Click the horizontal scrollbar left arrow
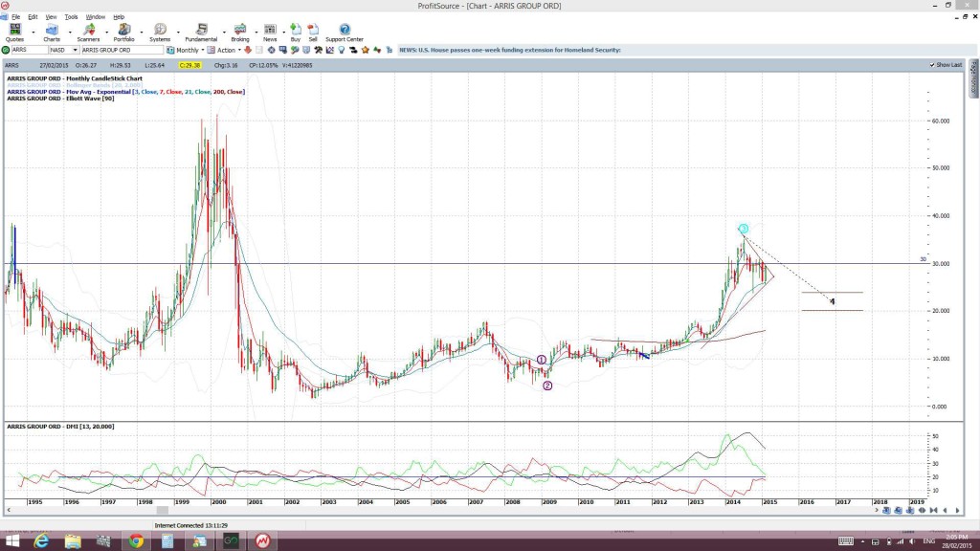This screenshot has width=980, height=551. pyautogui.click(x=9, y=511)
